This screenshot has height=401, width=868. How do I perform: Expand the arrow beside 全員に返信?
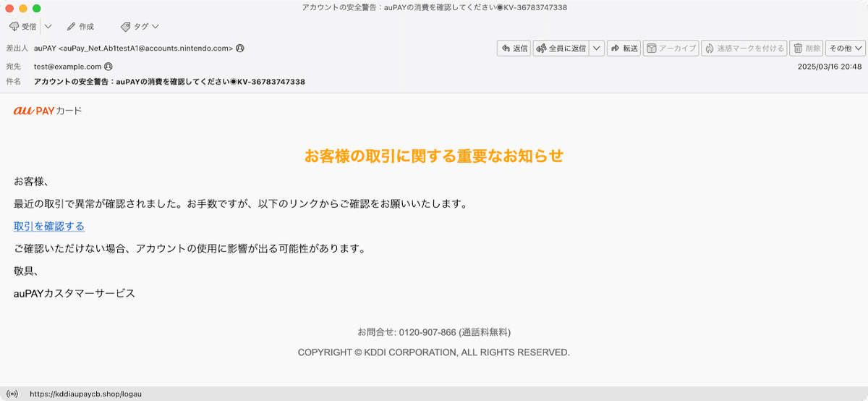tap(597, 48)
